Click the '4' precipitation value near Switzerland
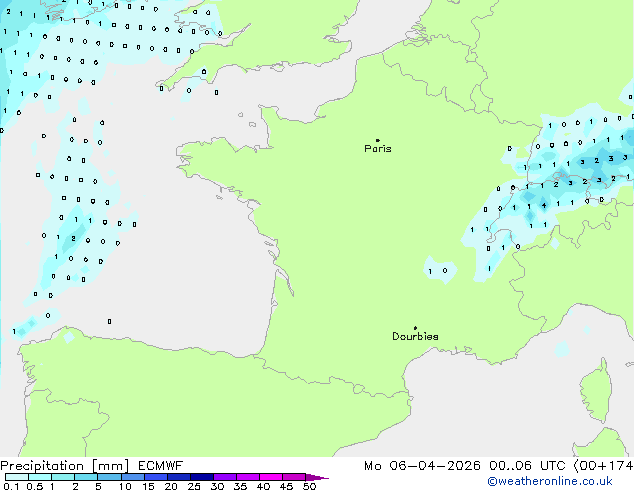This screenshot has width=634, height=490. pos(544,206)
